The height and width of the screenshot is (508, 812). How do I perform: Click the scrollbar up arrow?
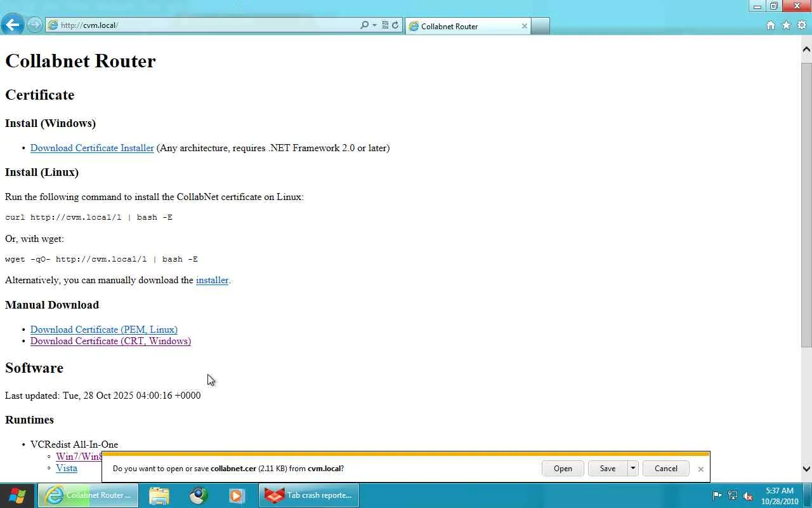(806, 50)
